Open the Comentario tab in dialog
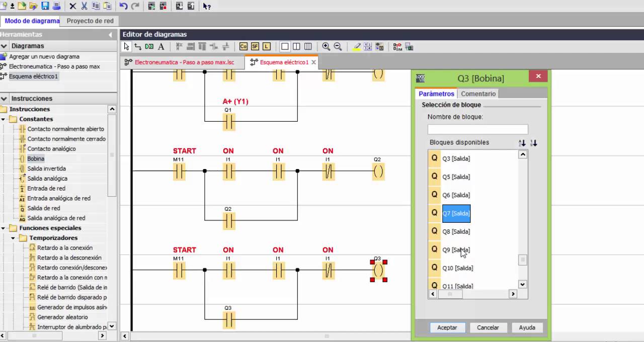The width and height of the screenshot is (644, 342). pos(478,94)
